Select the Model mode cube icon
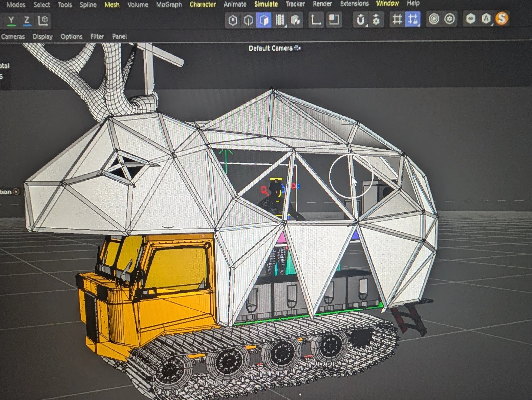Image resolution: width=532 pixels, height=400 pixels. pos(295,20)
